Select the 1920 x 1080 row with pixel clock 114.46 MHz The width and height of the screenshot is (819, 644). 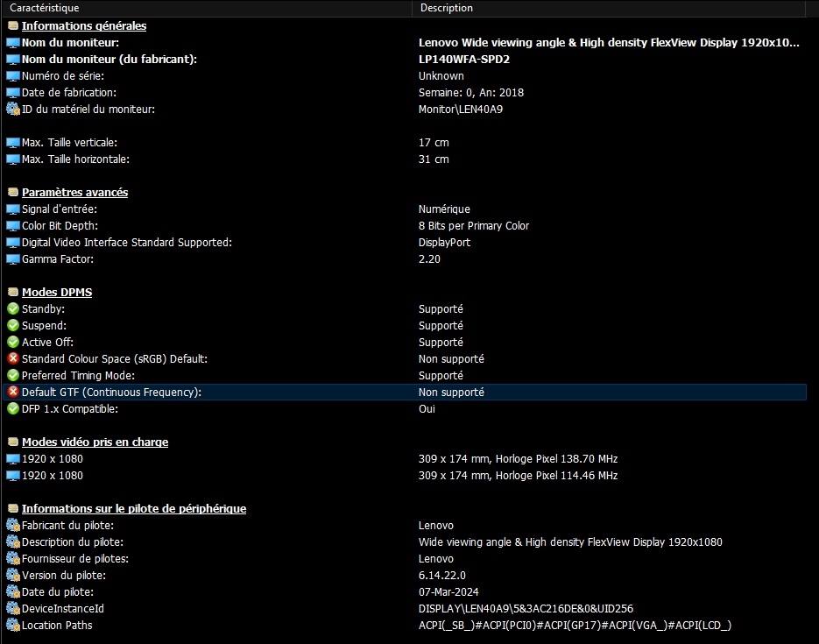coord(405,475)
